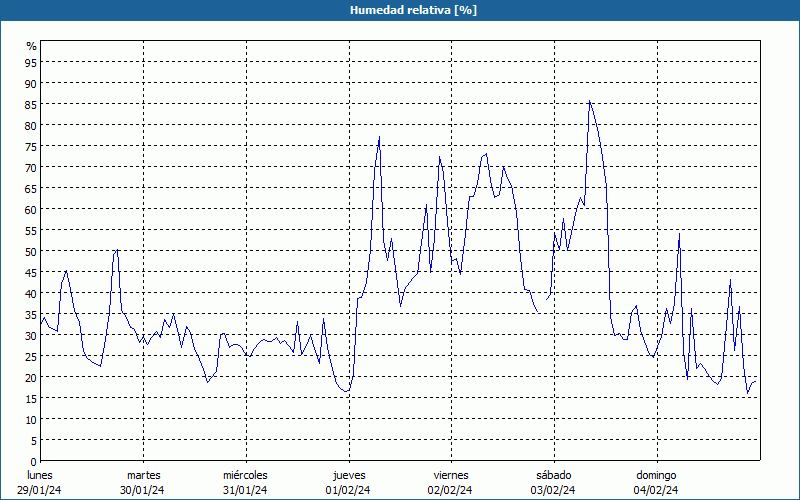Select the 'miércoles' day label
Viewport: 800px width, 500px height.
point(245,475)
